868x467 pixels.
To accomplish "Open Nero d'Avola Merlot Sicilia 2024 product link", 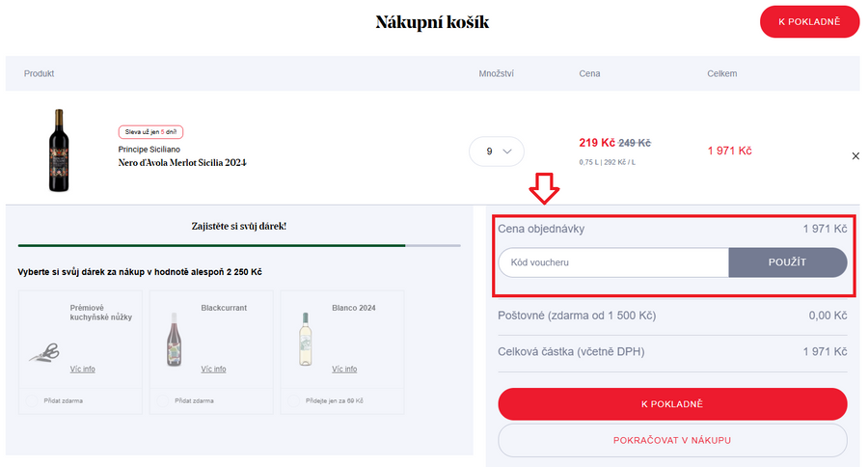I will (x=182, y=163).
